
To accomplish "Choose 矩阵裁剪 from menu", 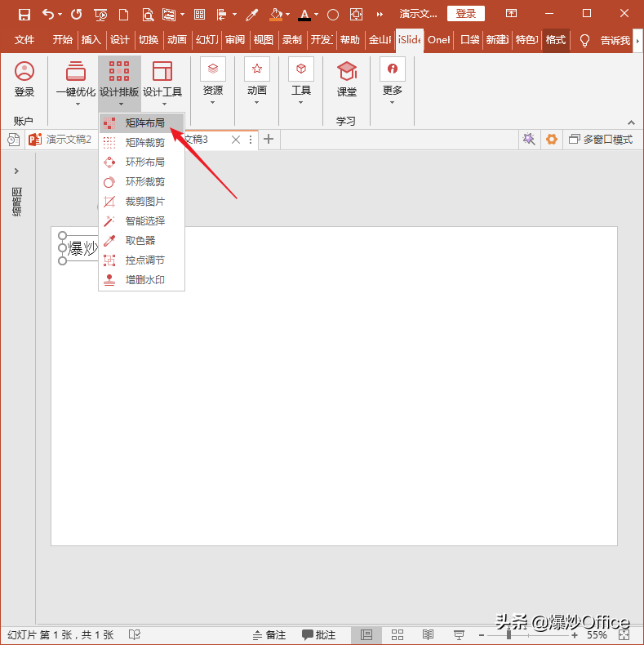I will pos(141,142).
